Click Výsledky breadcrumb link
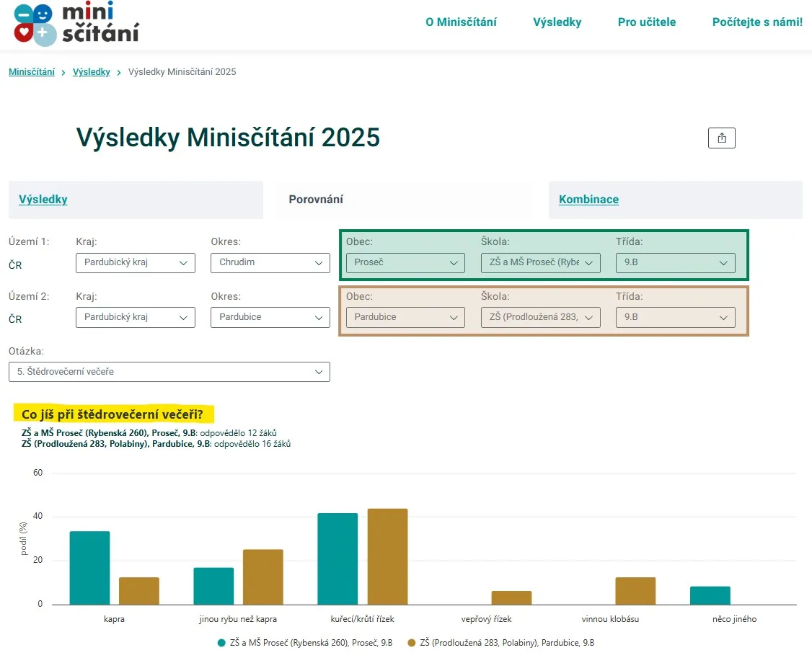This screenshot has height=663, width=812. [x=91, y=72]
